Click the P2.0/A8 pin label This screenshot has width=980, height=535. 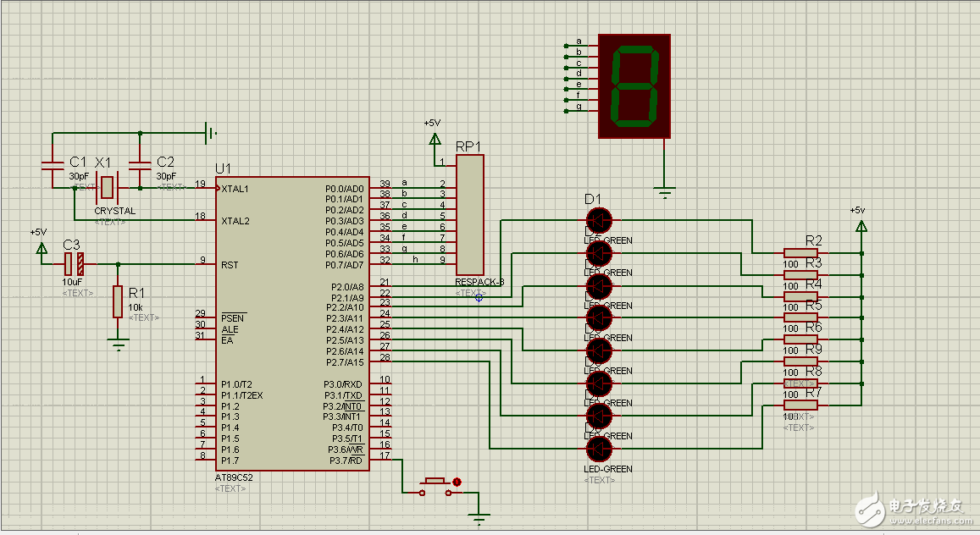(x=347, y=287)
